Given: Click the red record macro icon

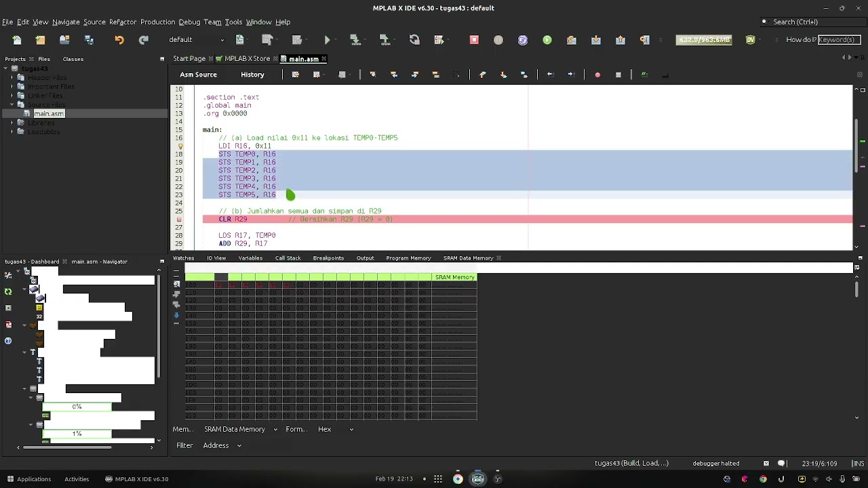Looking at the screenshot, I should pos(597,75).
